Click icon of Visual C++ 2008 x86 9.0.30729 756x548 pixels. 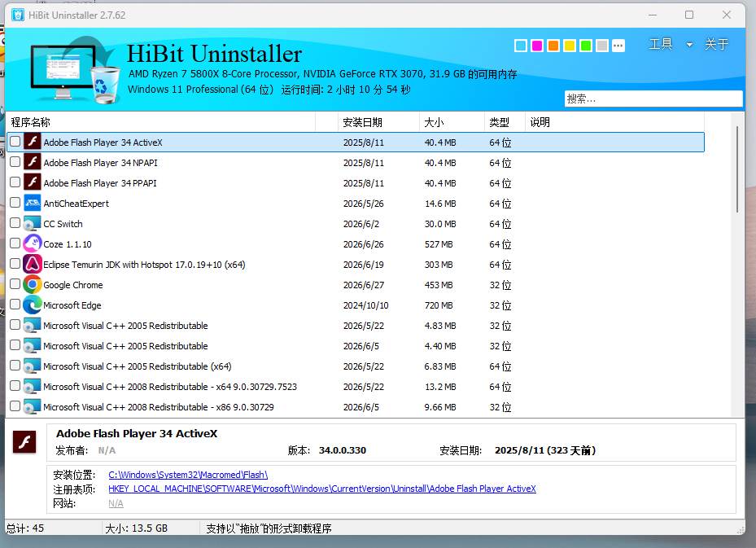point(33,406)
